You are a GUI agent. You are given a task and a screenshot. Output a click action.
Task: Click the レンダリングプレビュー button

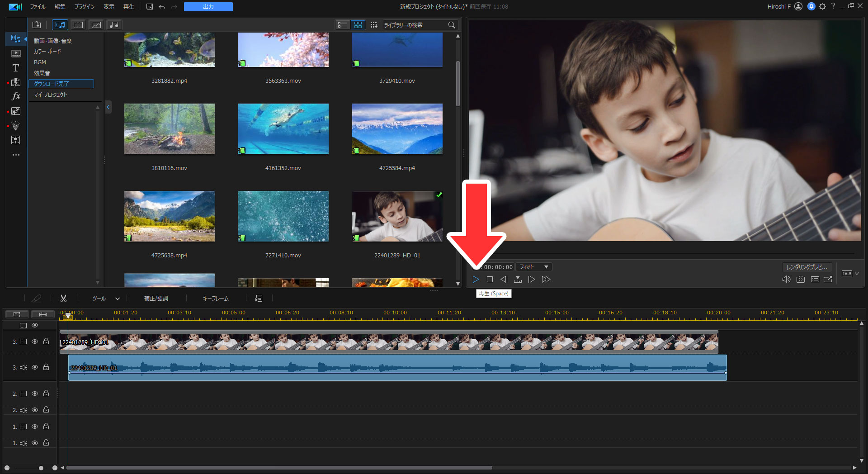pos(807,267)
